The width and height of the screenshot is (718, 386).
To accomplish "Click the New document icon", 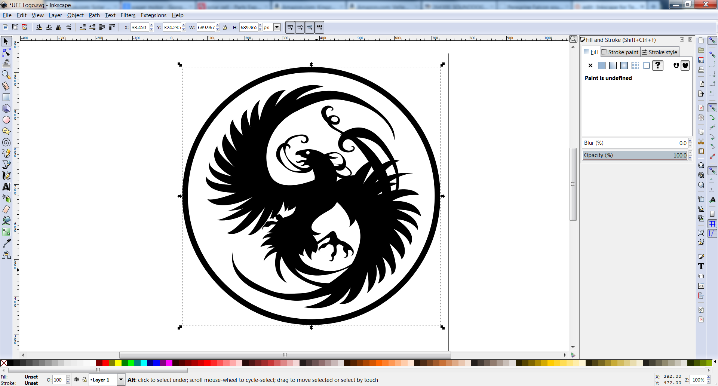I will pyautogui.click(x=701, y=40).
